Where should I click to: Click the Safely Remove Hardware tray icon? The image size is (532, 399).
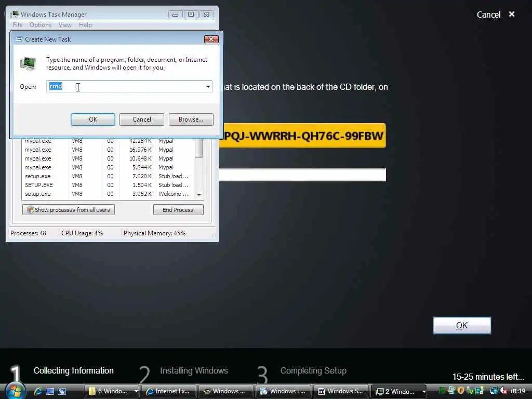pyautogui.click(x=470, y=391)
